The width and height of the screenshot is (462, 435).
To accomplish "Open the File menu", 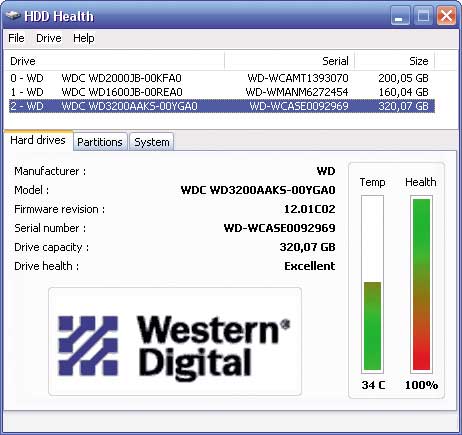I will point(16,38).
